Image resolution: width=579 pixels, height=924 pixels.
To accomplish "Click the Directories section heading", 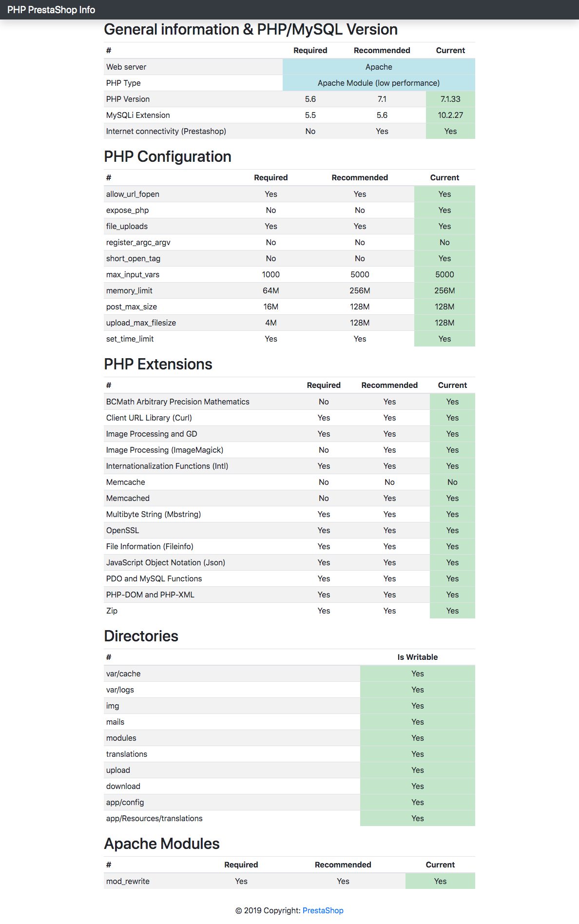I will 141,636.
